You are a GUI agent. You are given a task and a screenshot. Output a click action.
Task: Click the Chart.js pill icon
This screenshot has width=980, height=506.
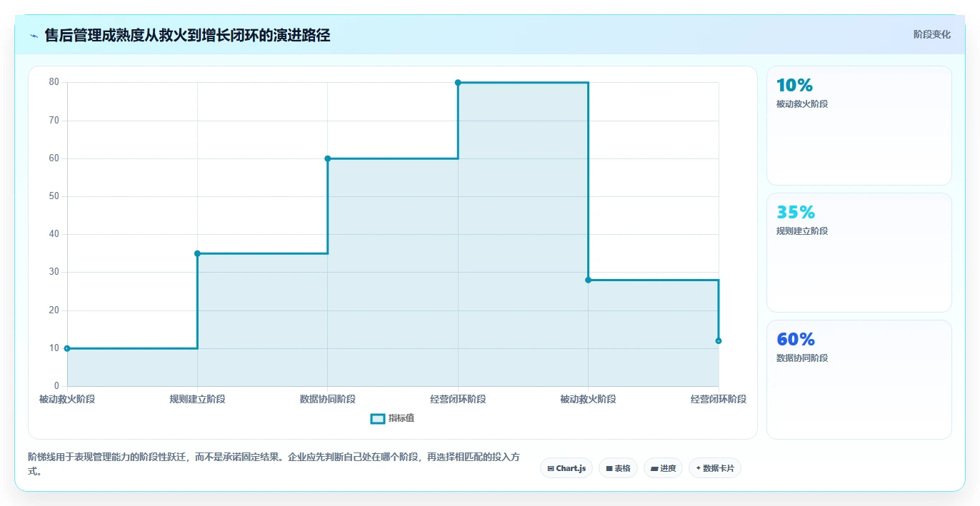551,469
